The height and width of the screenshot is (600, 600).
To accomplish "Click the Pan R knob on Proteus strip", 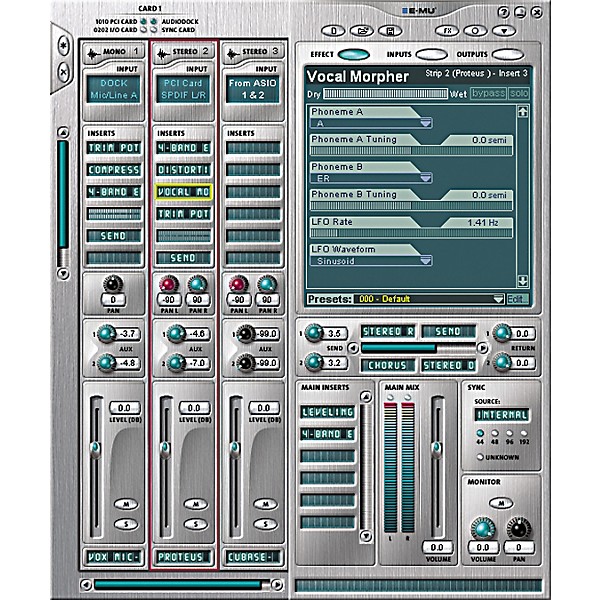I will click(197, 284).
